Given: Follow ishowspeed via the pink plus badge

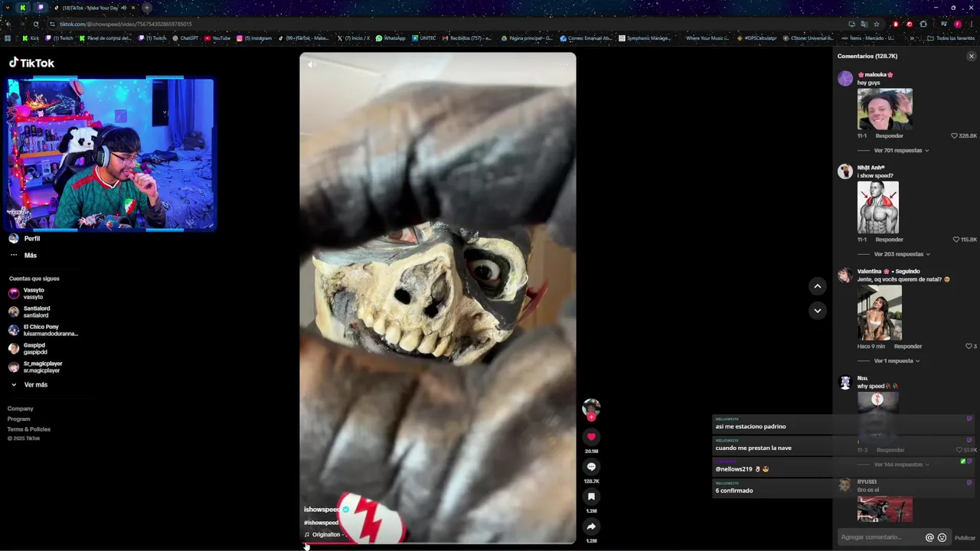Looking at the screenshot, I should 591,417.
